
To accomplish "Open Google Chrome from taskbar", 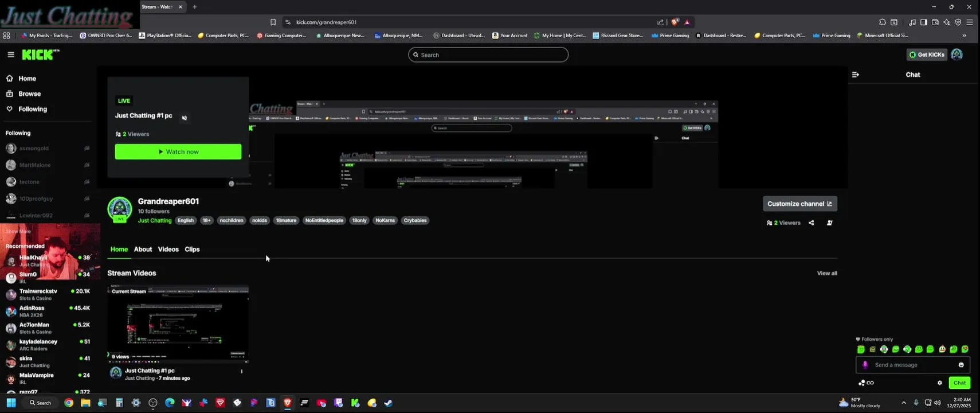I will pos(69,403).
